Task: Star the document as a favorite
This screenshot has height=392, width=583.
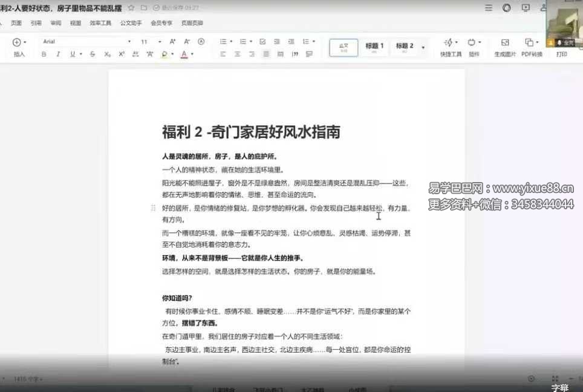Action: (x=131, y=8)
